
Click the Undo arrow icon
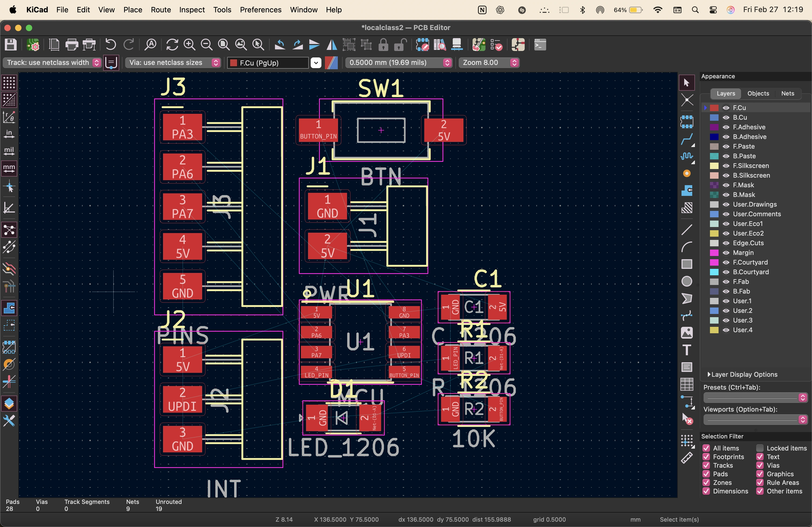(x=111, y=45)
